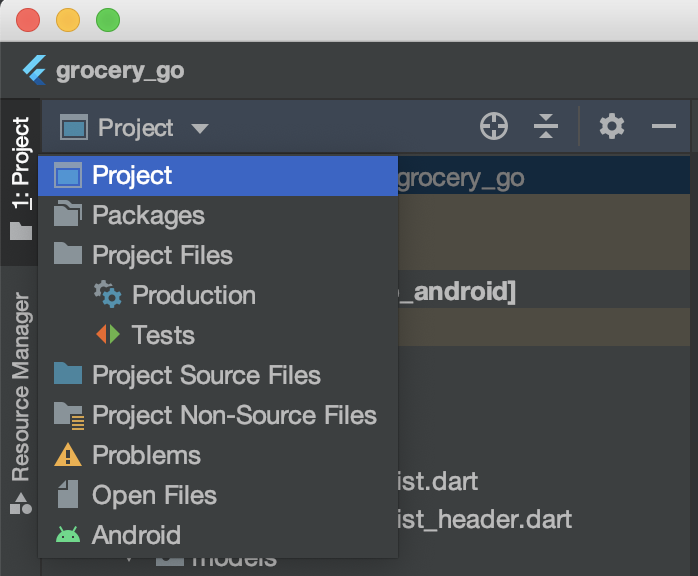Screen dimensions: 698x576
Task: Click the locate target crosshair icon
Action: [x=494, y=127]
